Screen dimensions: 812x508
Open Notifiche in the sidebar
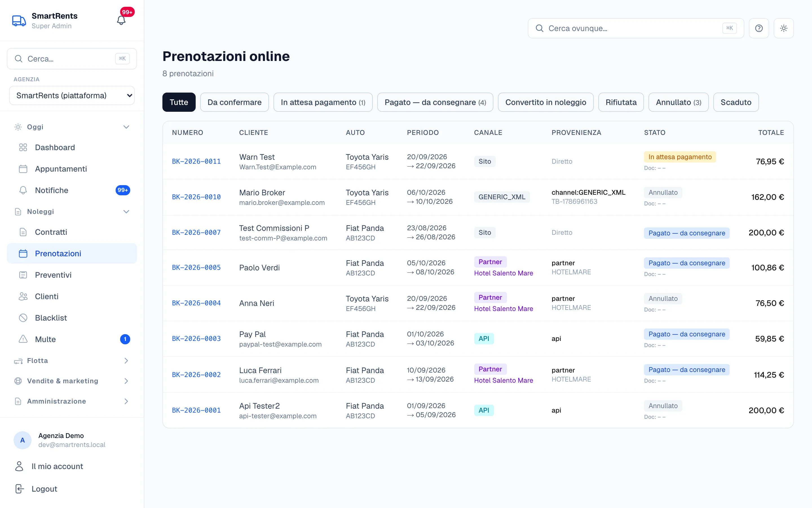pyautogui.click(x=72, y=190)
